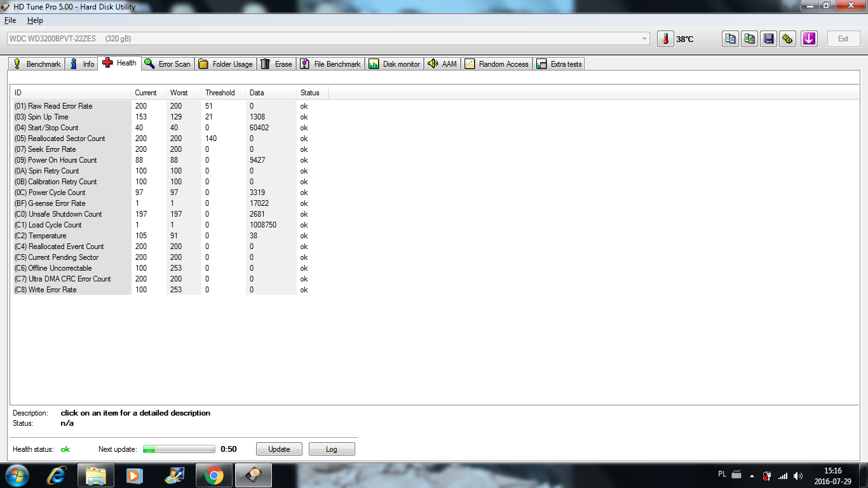The height and width of the screenshot is (488, 868).
Task: Click the floppy disk save icon
Action: pos(769,39)
